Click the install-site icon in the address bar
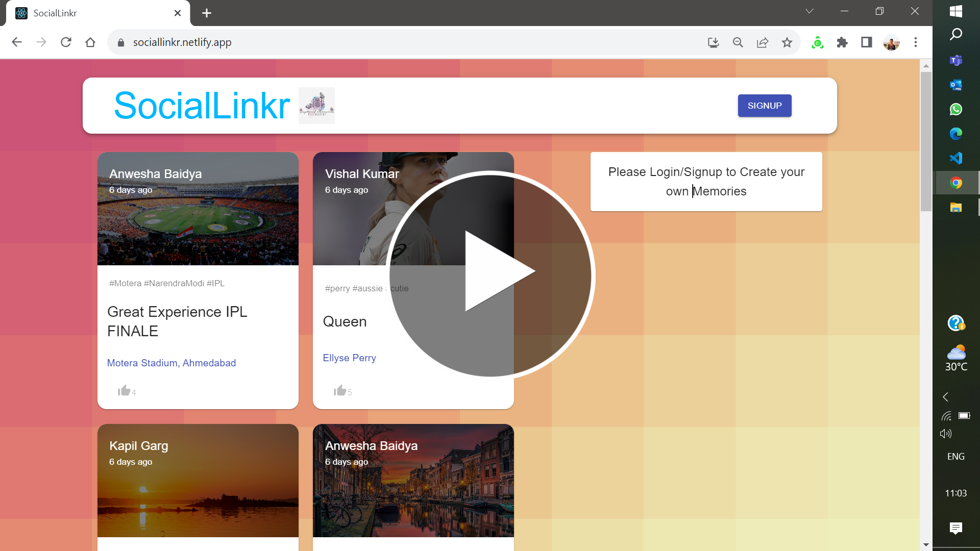This screenshot has height=551, width=980. coord(714,42)
